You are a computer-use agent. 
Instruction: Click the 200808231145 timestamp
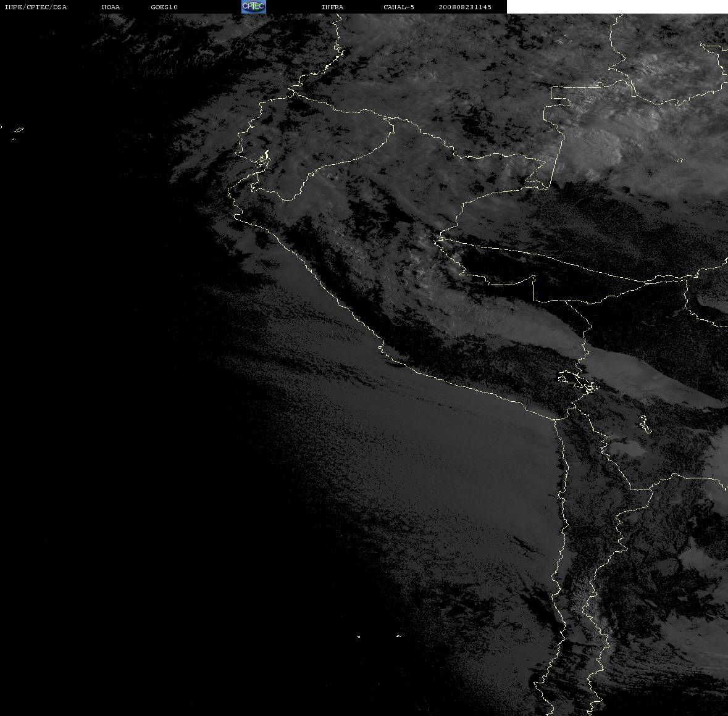[465, 7]
